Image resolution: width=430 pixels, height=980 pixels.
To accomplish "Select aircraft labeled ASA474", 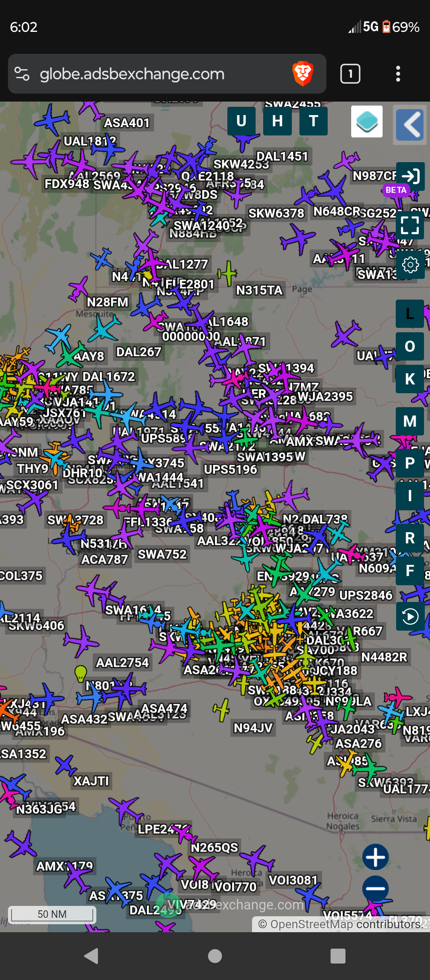I will 164,708.
